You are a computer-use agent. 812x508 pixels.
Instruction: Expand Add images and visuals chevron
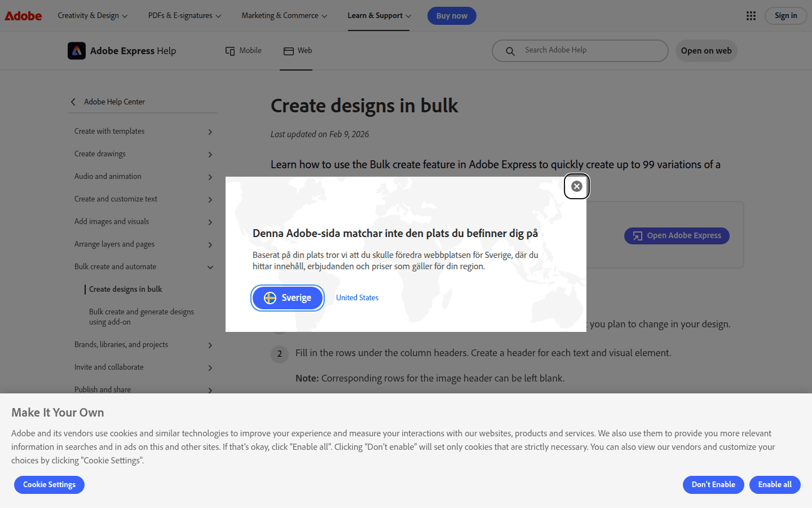click(210, 222)
